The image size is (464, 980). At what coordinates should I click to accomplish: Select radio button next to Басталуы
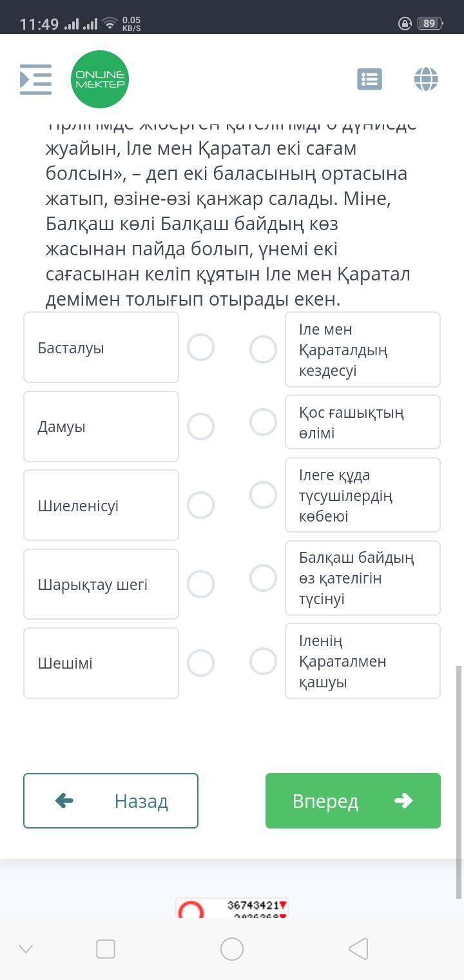(200, 347)
